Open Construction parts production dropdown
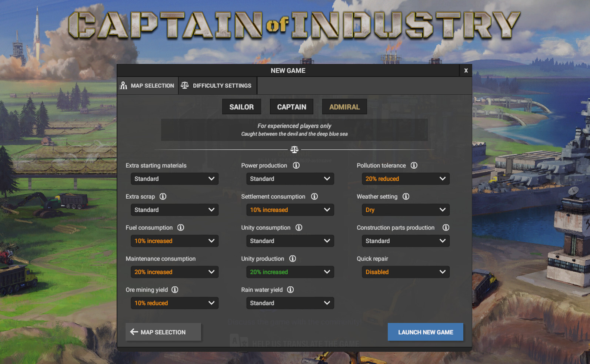 click(406, 241)
